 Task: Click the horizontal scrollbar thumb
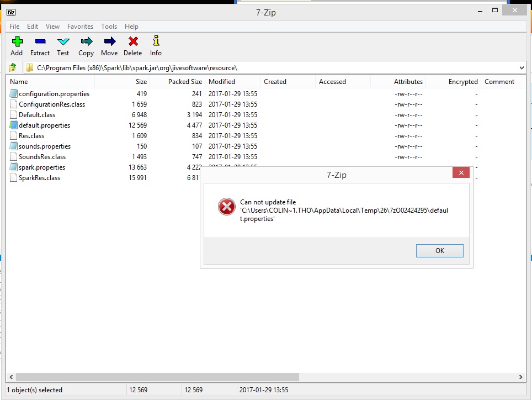coord(155,377)
